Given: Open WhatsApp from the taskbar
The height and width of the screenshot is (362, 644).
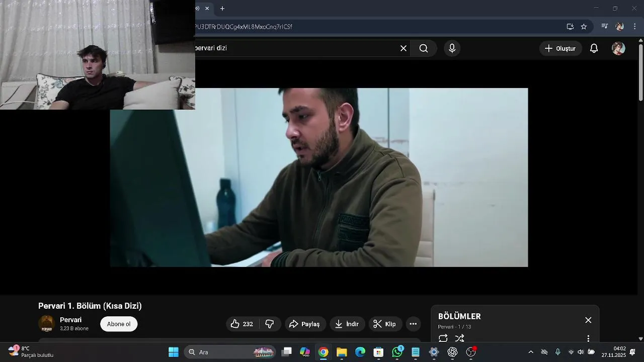Looking at the screenshot, I should pyautogui.click(x=397, y=352).
